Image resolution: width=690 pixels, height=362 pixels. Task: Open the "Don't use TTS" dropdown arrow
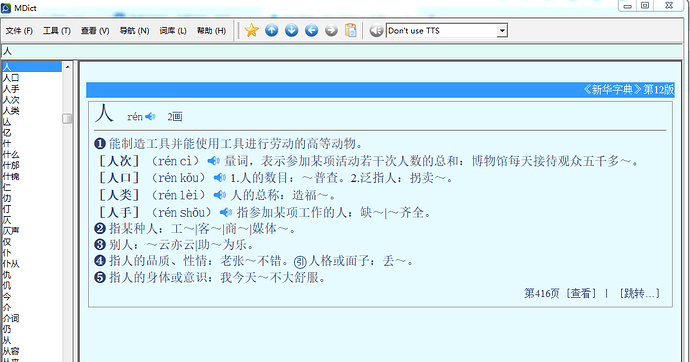pyautogui.click(x=502, y=31)
